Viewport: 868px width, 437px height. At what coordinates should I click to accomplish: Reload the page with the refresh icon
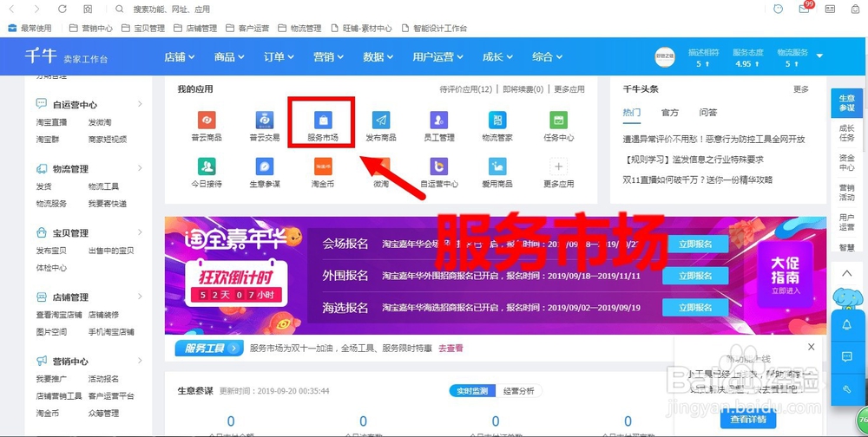pos(62,9)
